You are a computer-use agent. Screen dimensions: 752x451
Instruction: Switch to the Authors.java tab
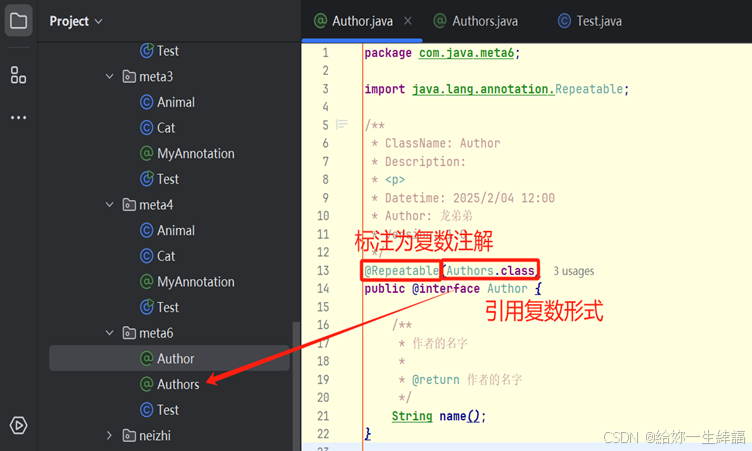(475, 21)
